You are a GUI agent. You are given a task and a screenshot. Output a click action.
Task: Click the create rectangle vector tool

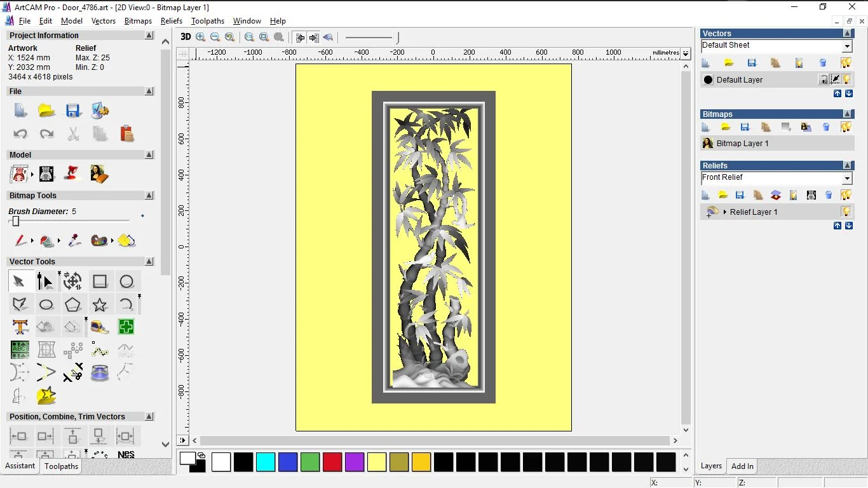(x=100, y=281)
